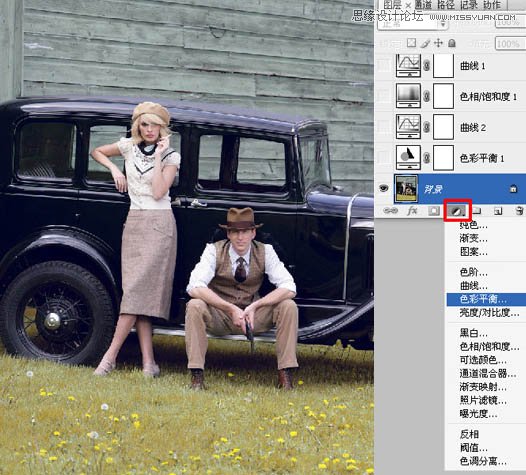Open the layer blend mode dropdown
The image size is (526, 475).
click(x=413, y=23)
